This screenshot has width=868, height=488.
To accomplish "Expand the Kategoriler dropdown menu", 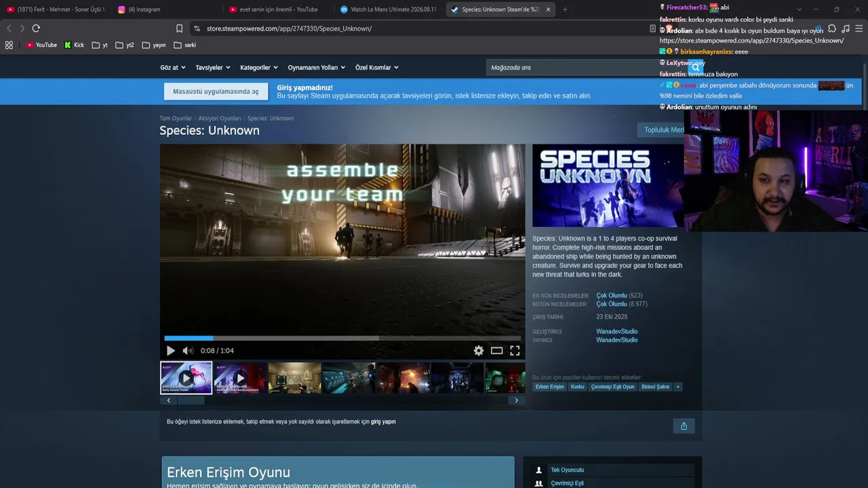I will [x=259, y=68].
